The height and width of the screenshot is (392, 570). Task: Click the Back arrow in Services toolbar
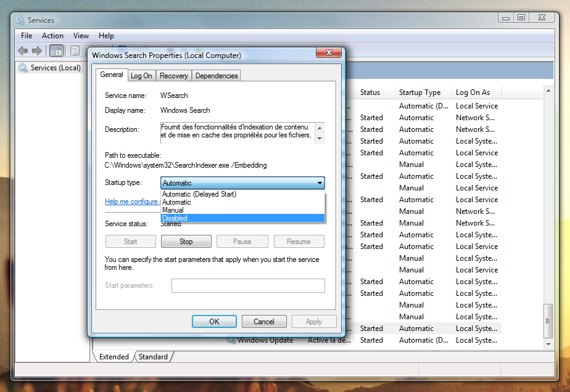[23, 51]
